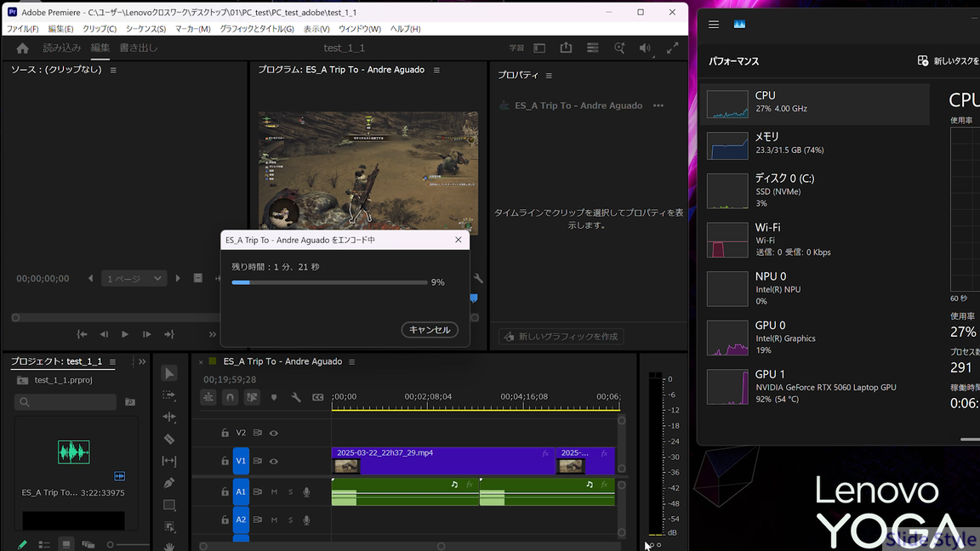
Task: Select the Selection tool arrow
Action: pyautogui.click(x=168, y=373)
